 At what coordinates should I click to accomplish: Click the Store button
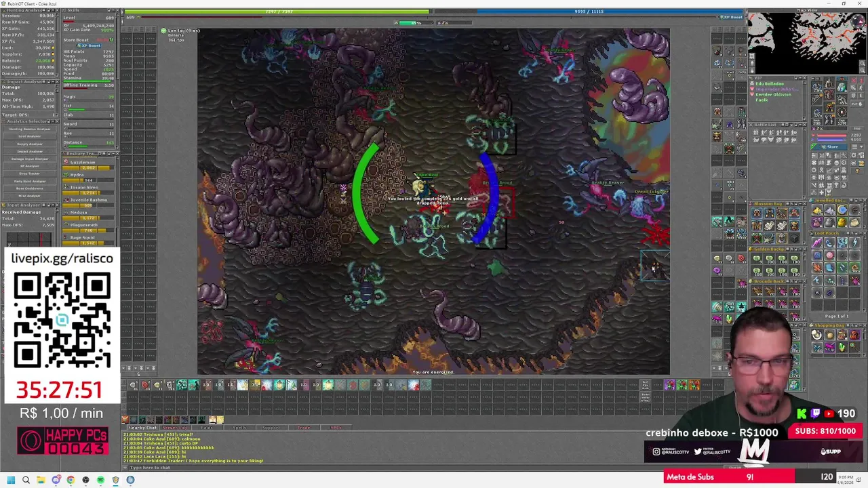click(830, 147)
